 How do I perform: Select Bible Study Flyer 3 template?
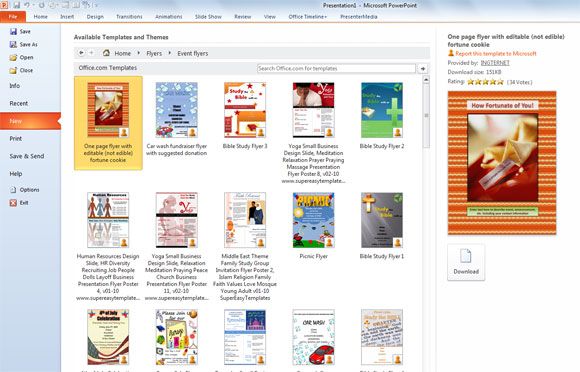point(245,110)
